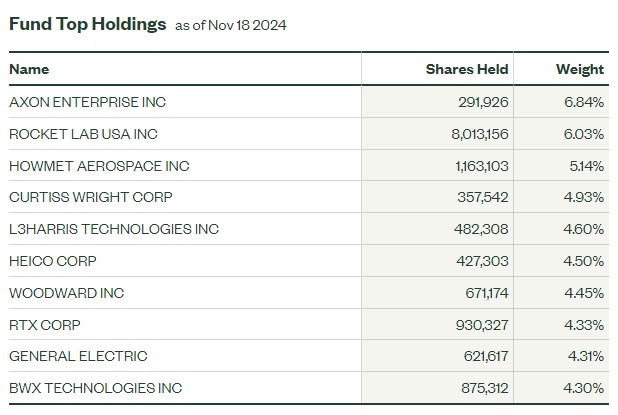Click the 8,013,156 shares held value
The width and height of the screenshot is (618, 415).
[480, 134]
